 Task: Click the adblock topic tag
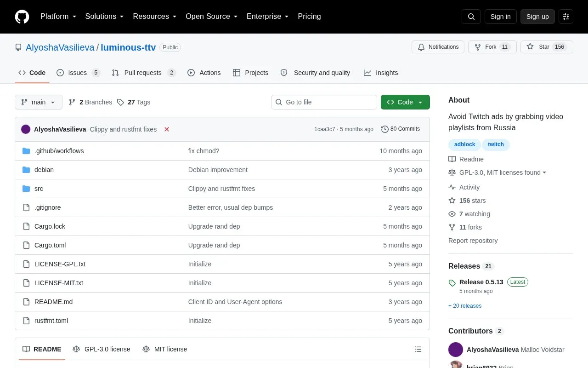pyautogui.click(x=464, y=144)
